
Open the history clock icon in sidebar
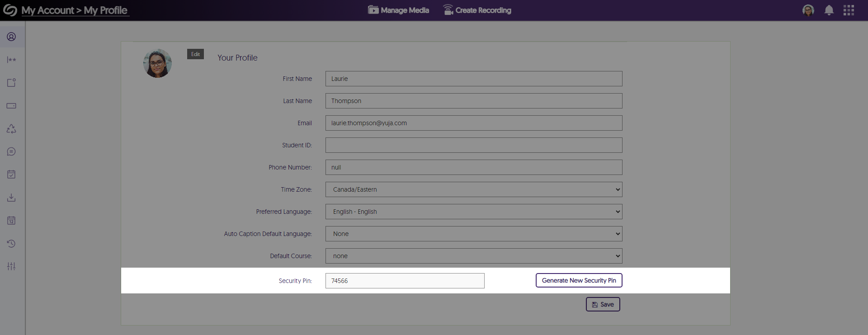coord(11,244)
